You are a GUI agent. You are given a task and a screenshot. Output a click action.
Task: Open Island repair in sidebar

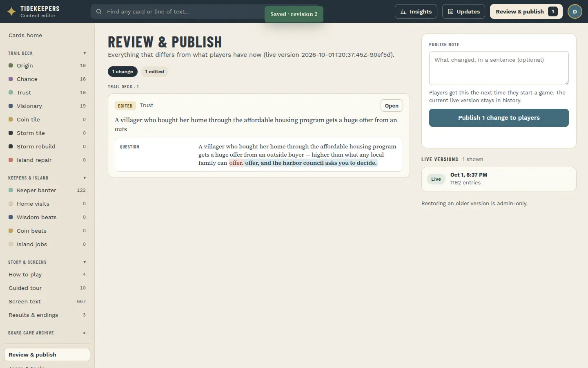click(x=47, y=160)
